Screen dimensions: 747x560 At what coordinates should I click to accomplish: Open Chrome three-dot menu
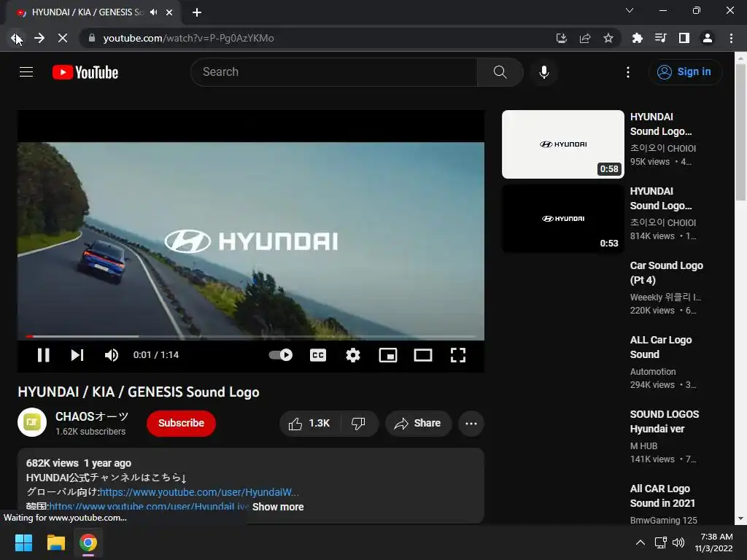point(731,38)
